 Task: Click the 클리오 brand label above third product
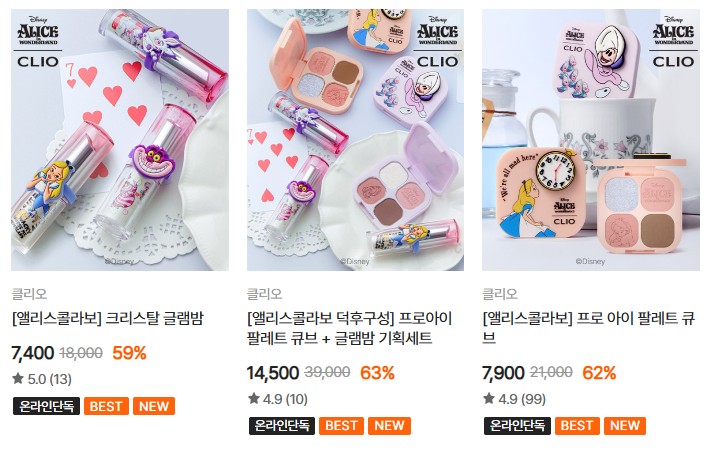(x=500, y=294)
